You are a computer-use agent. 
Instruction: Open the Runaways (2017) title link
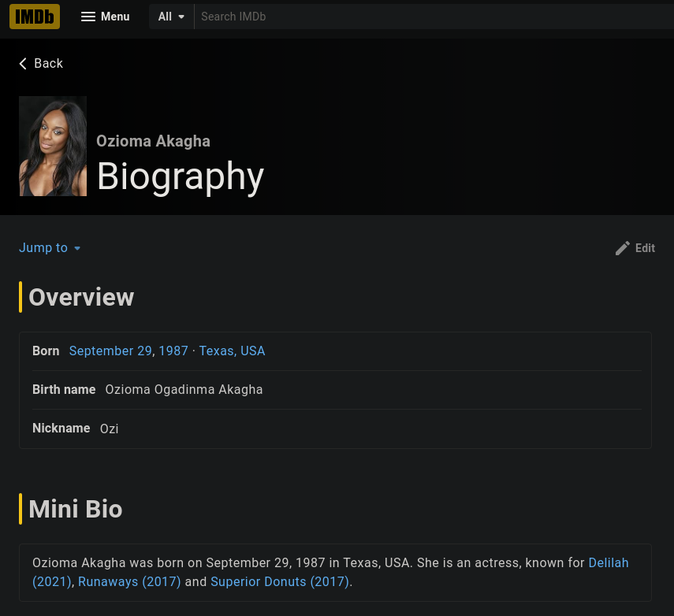pyautogui.click(x=129, y=581)
